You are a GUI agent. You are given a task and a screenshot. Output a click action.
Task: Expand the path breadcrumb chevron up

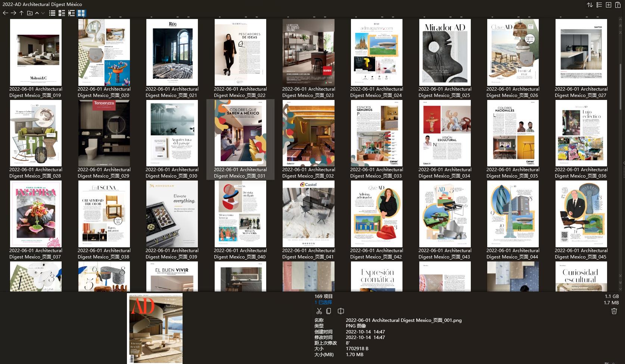point(37,13)
